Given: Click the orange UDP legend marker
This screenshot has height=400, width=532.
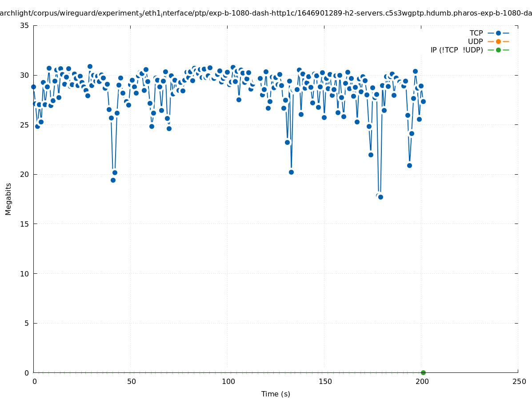Looking at the screenshot, I should point(498,41).
